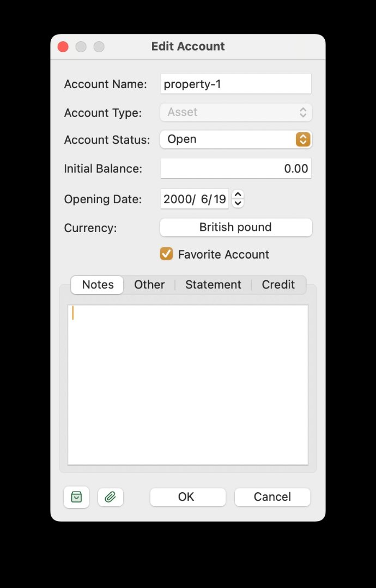Open the Account Status dropdown

tap(235, 139)
